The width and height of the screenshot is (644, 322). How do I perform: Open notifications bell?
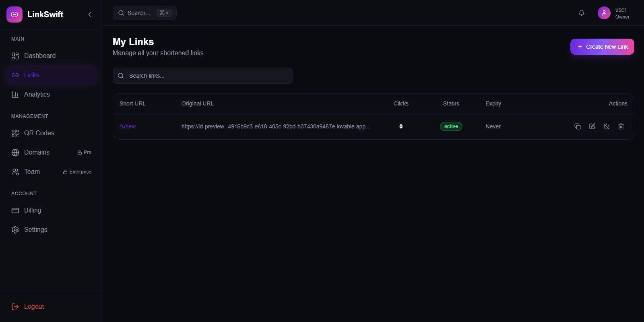582,13
